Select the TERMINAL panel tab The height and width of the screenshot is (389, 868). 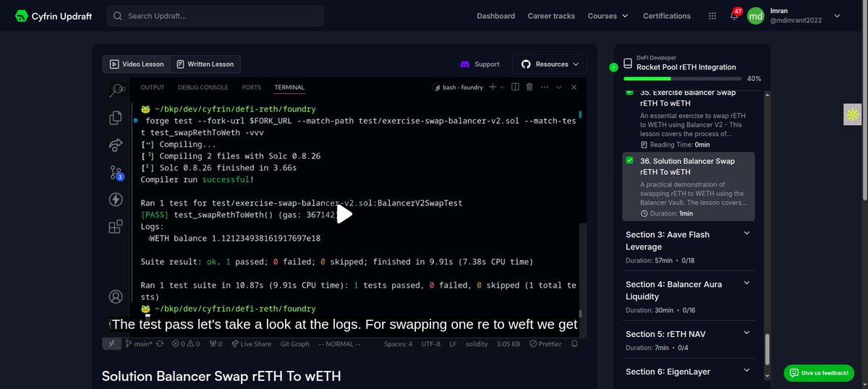289,87
